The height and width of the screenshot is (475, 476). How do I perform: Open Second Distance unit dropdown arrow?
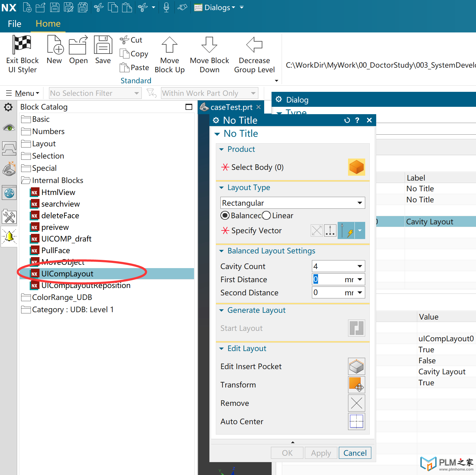pyautogui.click(x=360, y=293)
